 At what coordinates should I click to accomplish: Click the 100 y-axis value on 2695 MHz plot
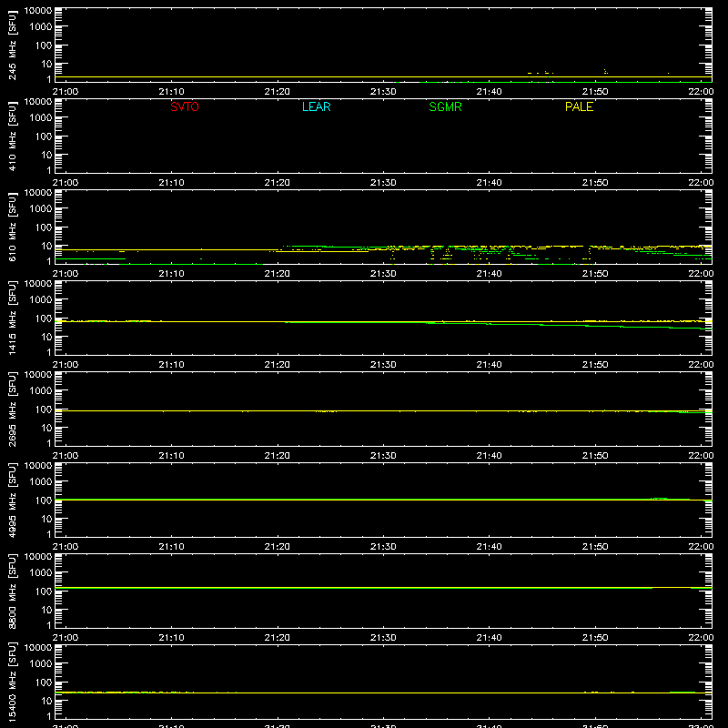(44, 409)
